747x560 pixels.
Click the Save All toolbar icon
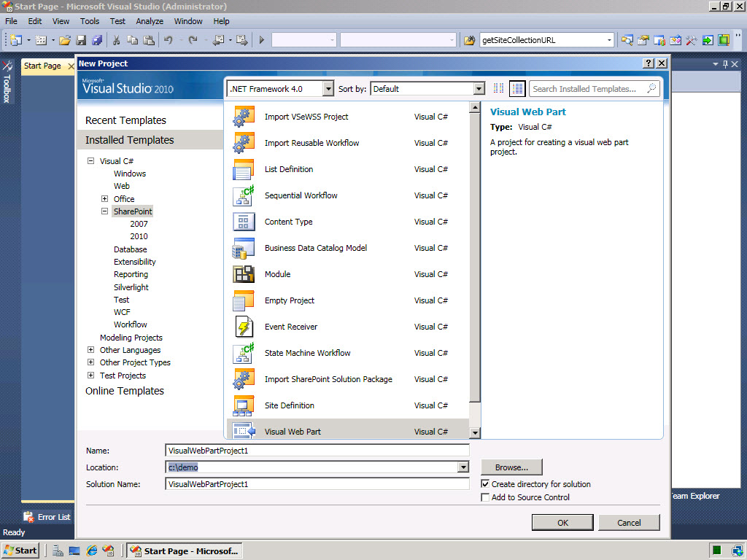[97, 40]
